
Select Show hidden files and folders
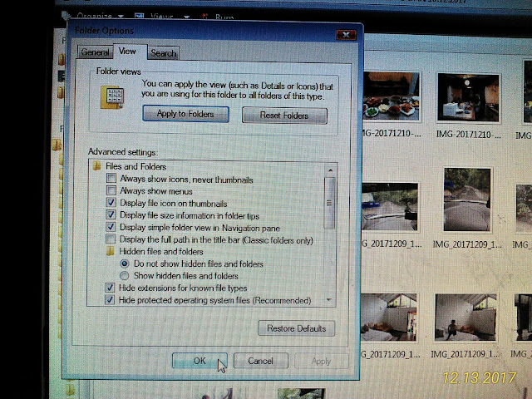click(x=124, y=275)
